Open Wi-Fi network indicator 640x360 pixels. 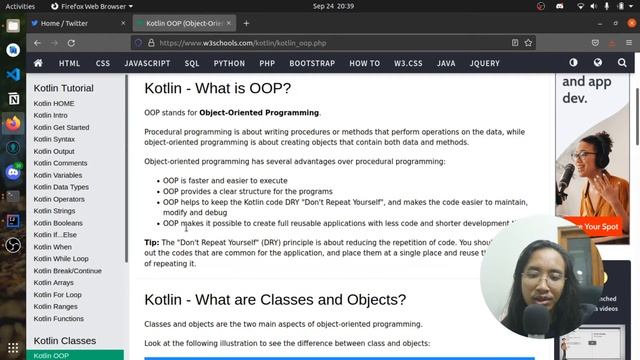(580, 6)
